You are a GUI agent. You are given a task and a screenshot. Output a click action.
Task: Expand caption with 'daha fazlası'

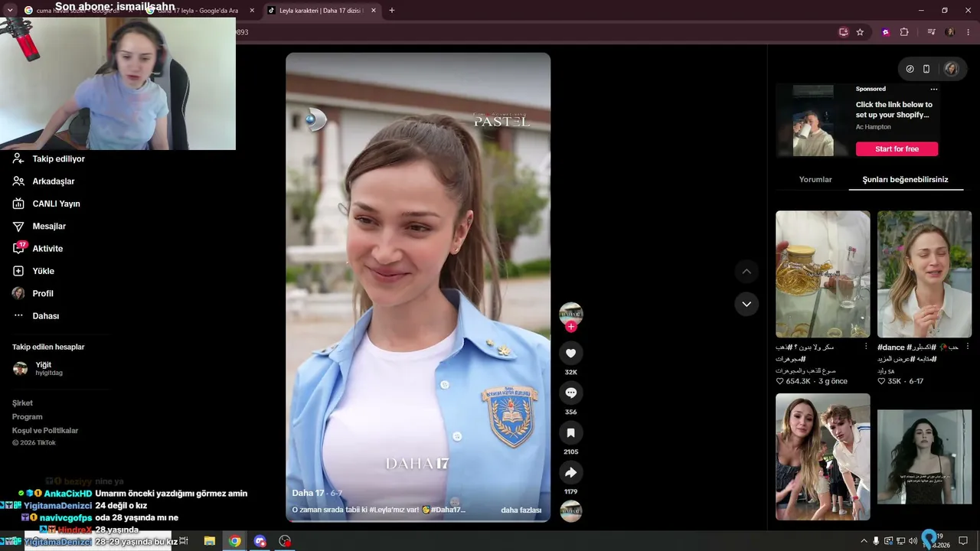coord(521,510)
